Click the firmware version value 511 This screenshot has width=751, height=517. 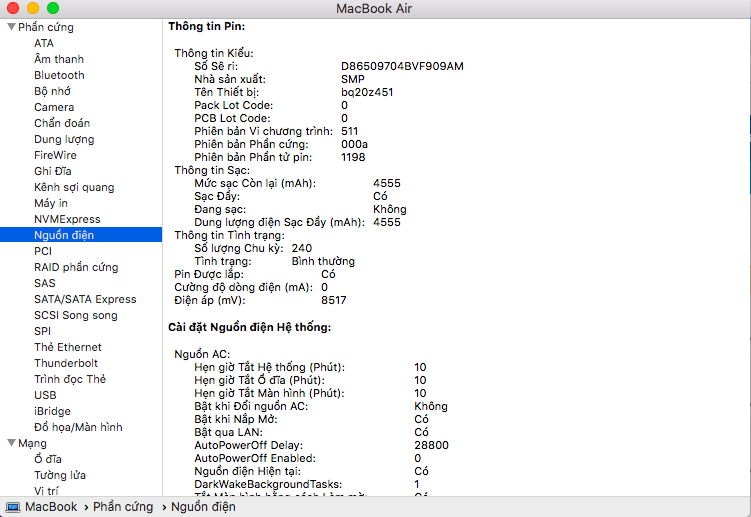pyautogui.click(x=350, y=131)
